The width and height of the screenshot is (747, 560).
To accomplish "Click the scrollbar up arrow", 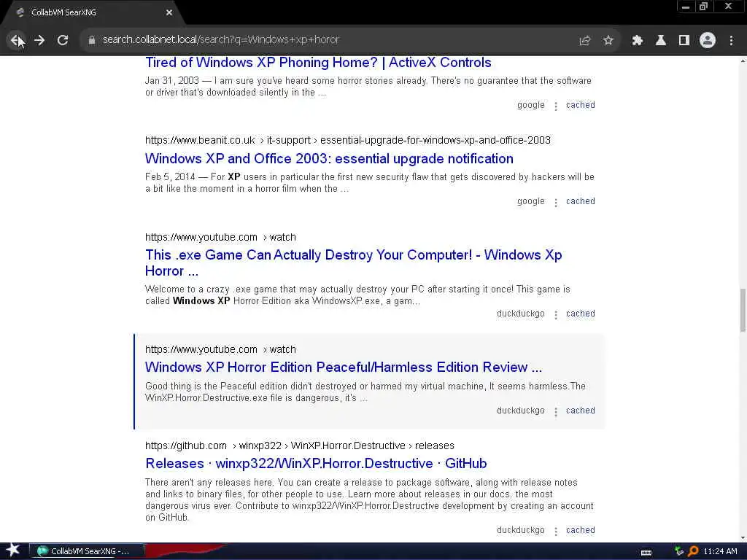I will (743, 61).
